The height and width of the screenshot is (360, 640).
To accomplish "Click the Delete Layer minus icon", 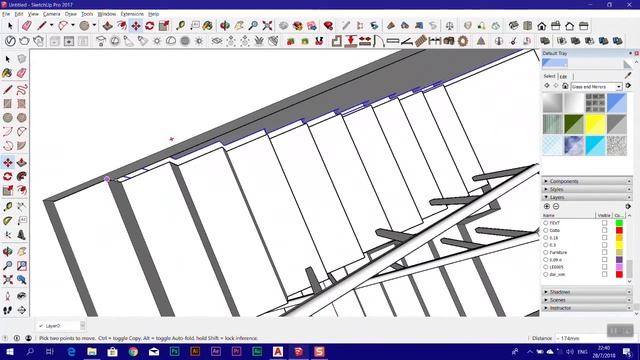I will [x=556, y=207].
